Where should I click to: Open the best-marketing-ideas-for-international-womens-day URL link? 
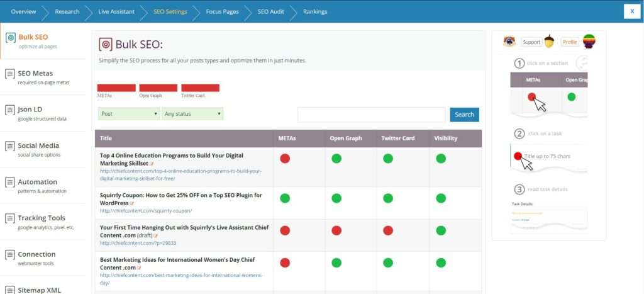coord(181,279)
